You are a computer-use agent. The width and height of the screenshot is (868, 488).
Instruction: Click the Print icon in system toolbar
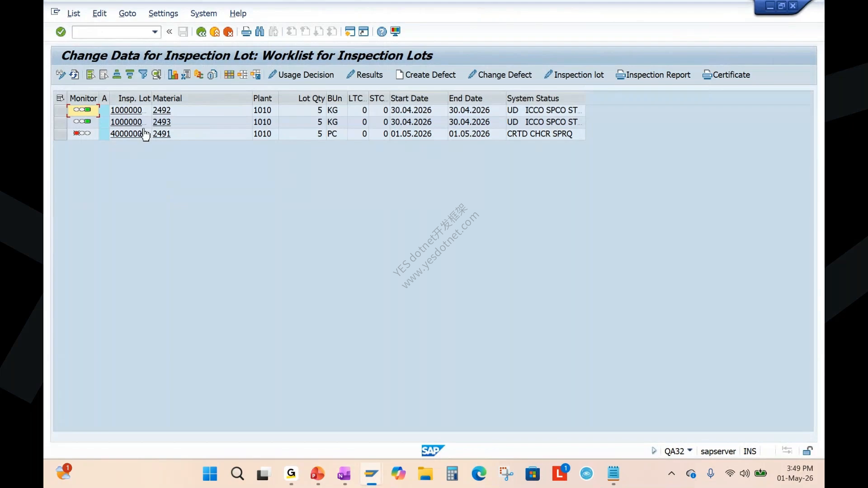point(246,32)
